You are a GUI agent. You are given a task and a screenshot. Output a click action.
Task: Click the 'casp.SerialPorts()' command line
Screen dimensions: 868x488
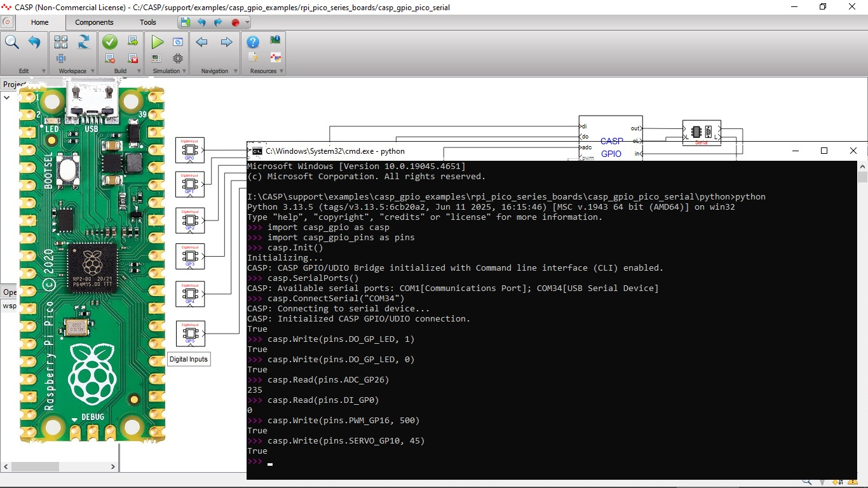click(x=313, y=278)
